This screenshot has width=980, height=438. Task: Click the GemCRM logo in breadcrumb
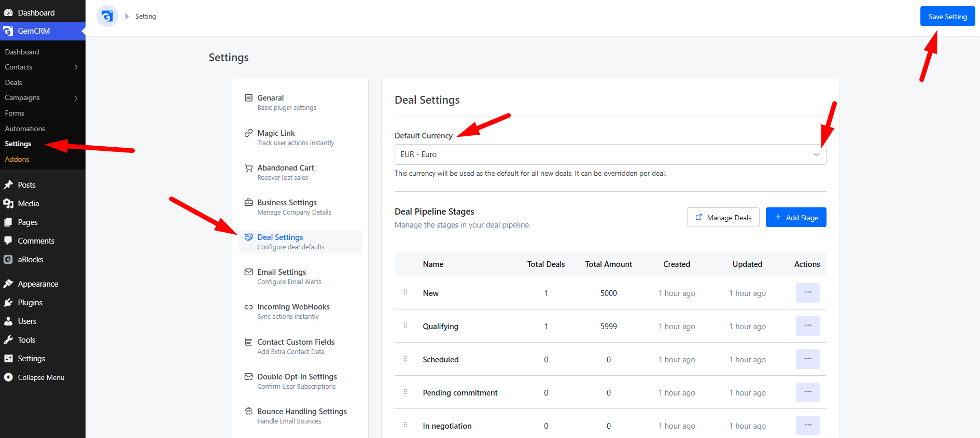107,17
